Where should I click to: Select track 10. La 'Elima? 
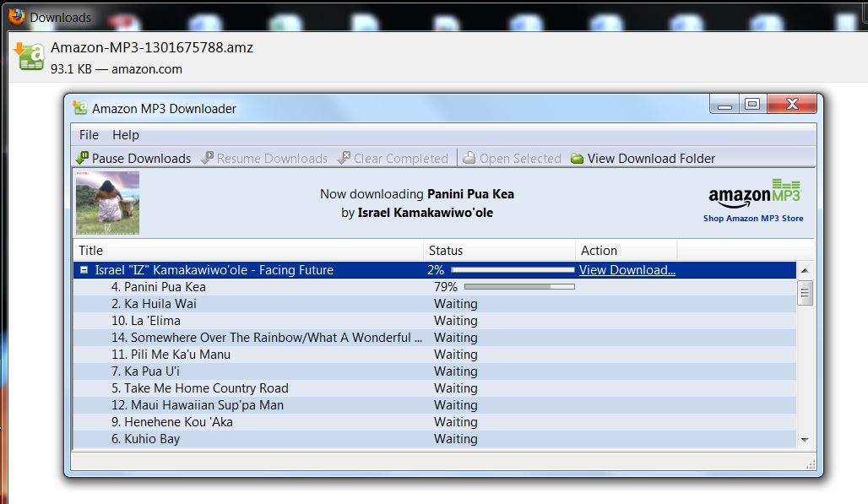point(435,321)
